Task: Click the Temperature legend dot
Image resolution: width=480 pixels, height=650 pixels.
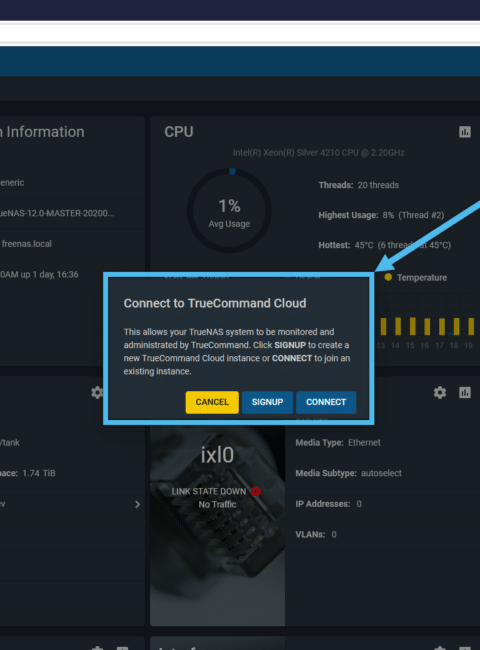Action: coord(388,277)
